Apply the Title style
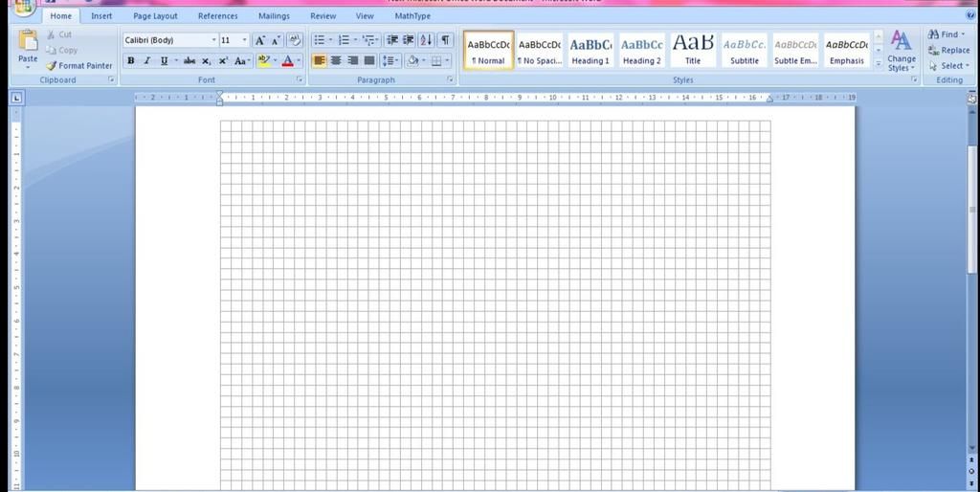 click(693, 50)
